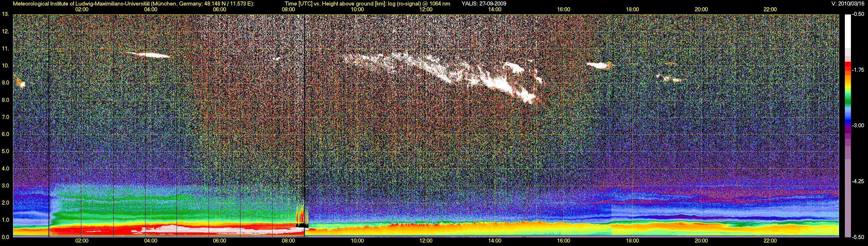Click the '-4.25' colorbar value
This screenshot has width=868, height=246.
click(x=858, y=181)
